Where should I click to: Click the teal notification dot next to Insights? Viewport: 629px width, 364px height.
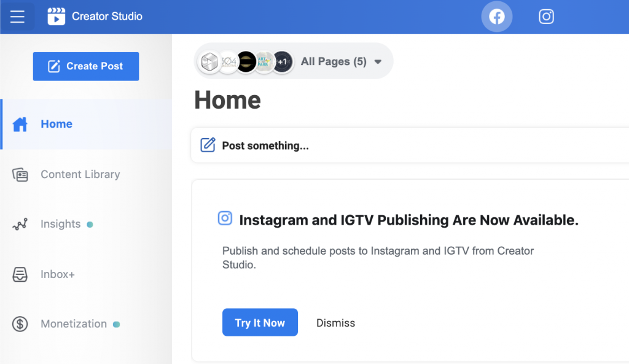pos(91,224)
